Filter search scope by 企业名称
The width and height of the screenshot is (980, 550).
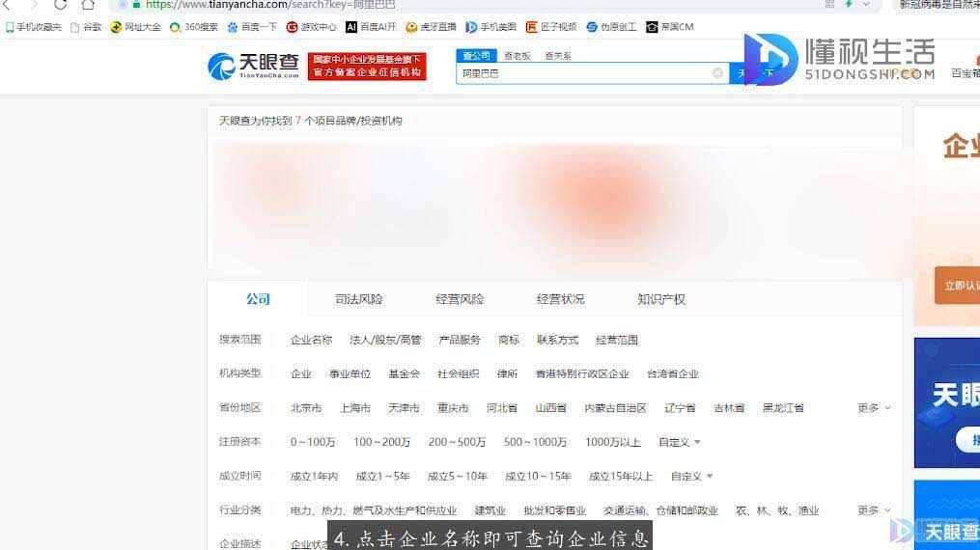pos(311,341)
